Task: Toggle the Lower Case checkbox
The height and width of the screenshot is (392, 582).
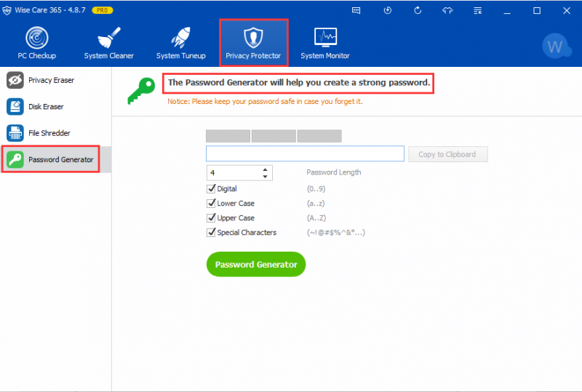Action: tap(211, 203)
